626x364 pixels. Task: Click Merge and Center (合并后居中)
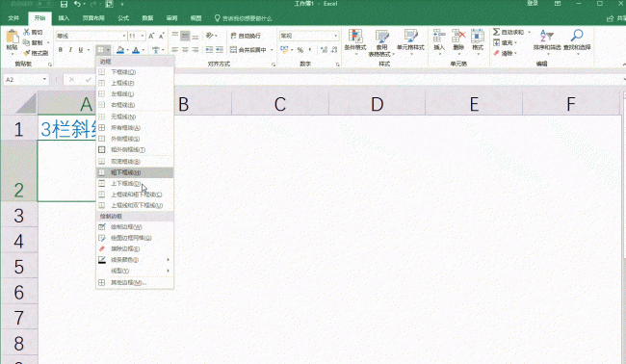click(248, 50)
